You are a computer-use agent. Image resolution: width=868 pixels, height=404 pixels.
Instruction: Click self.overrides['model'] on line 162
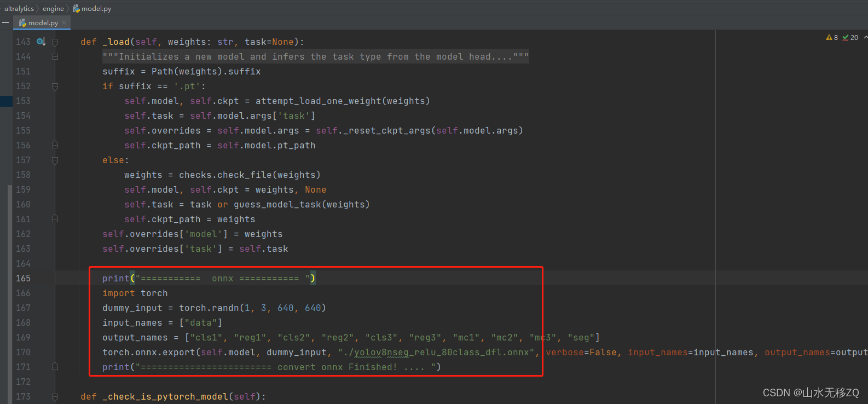165,234
